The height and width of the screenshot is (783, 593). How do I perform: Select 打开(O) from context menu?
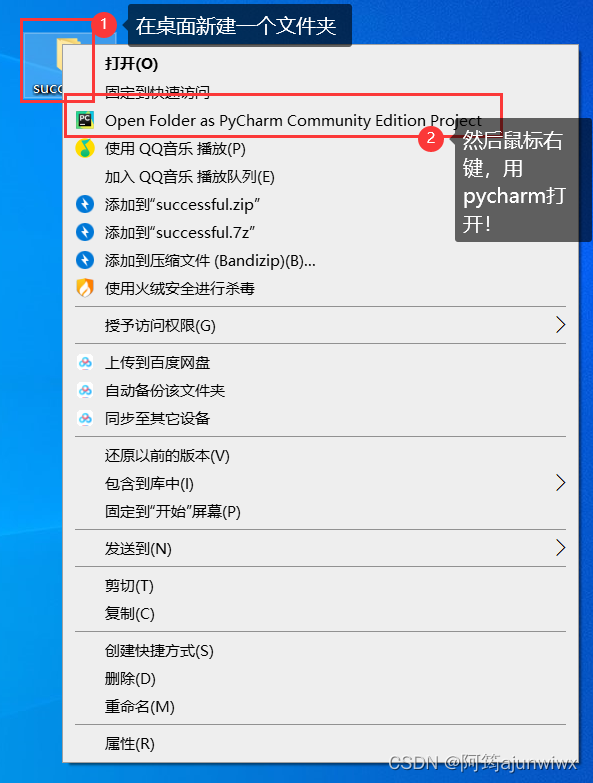(131, 64)
